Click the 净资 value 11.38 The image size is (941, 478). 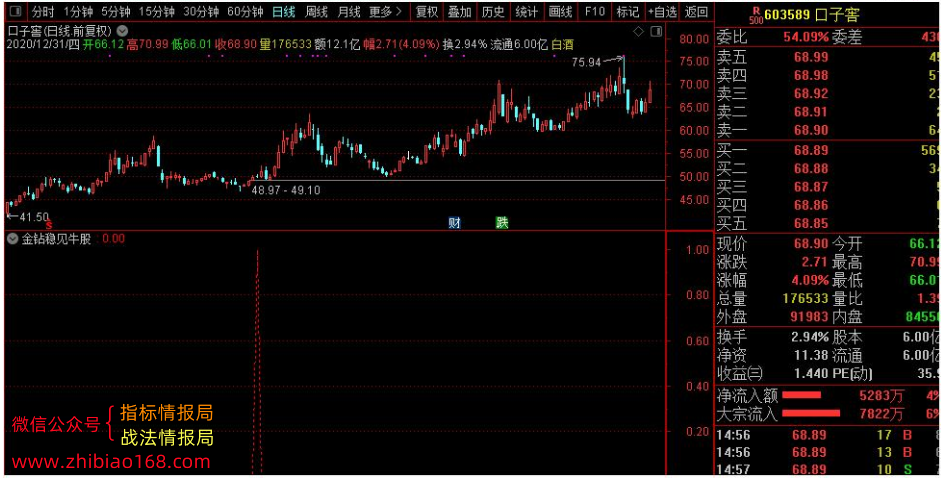coord(811,355)
